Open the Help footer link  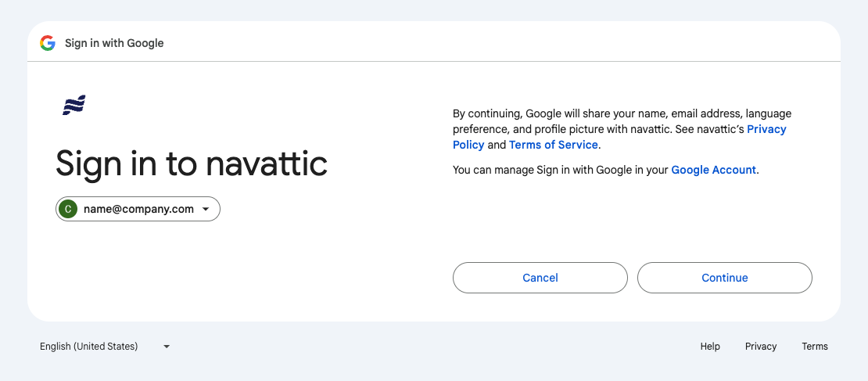[710, 347]
